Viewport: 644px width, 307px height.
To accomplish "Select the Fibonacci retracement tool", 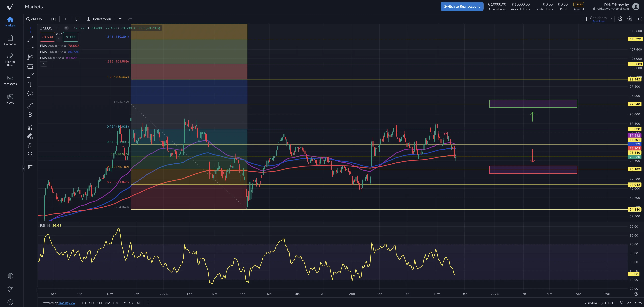I will coord(30,48).
